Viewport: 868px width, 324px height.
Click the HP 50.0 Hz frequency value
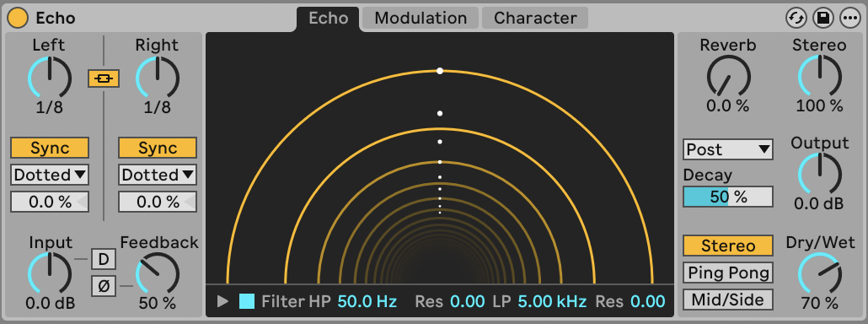pos(367,302)
